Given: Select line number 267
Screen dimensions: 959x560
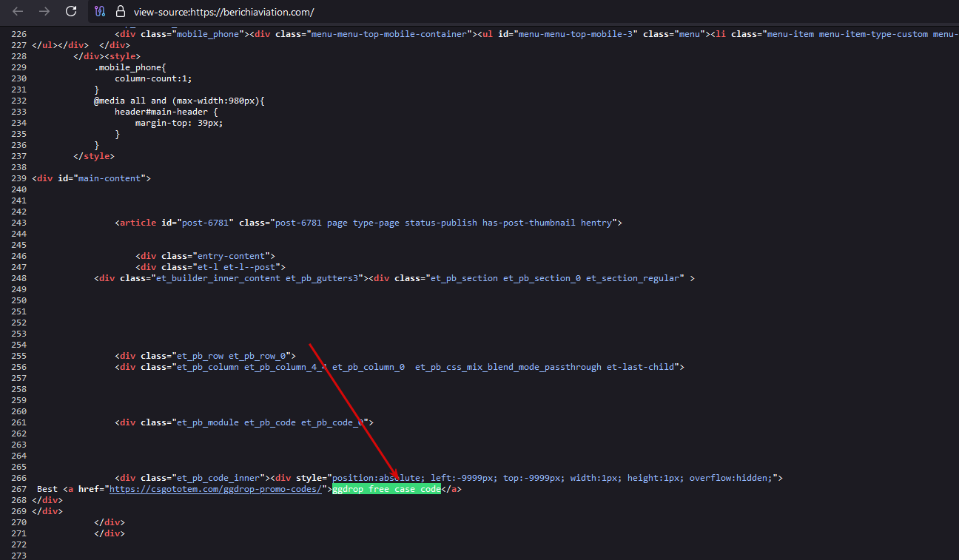Looking at the screenshot, I should [x=18, y=489].
